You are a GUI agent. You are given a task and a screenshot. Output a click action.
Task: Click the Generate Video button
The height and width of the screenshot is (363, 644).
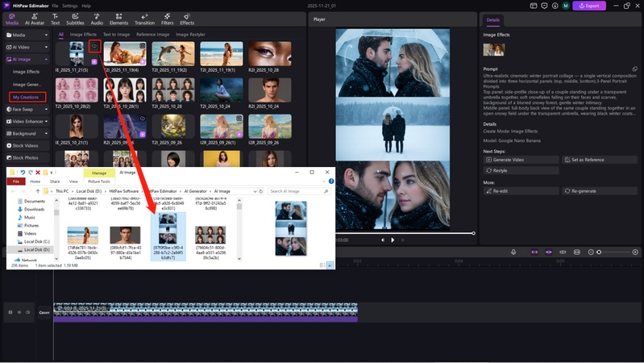point(521,160)
